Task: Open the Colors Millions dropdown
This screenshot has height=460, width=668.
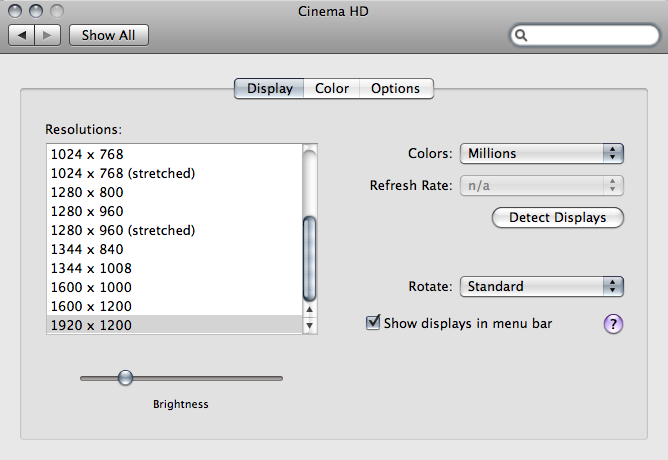Action: (x=541, y=153)
